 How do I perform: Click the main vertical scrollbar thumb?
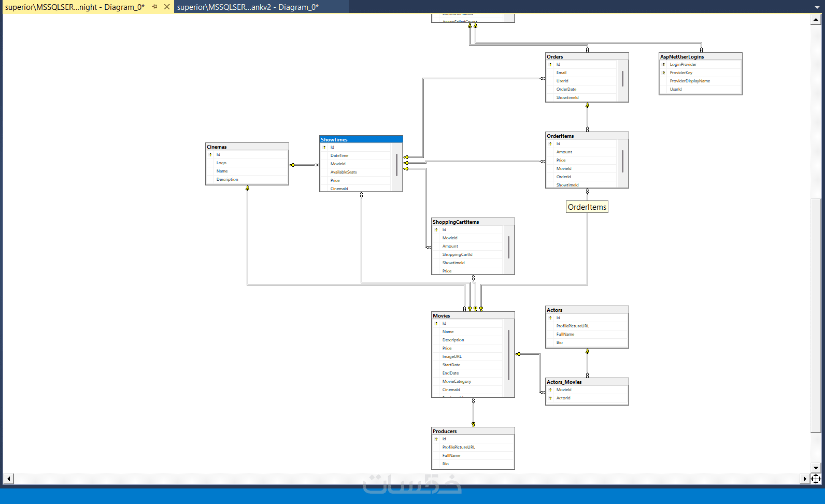(816, 315)
